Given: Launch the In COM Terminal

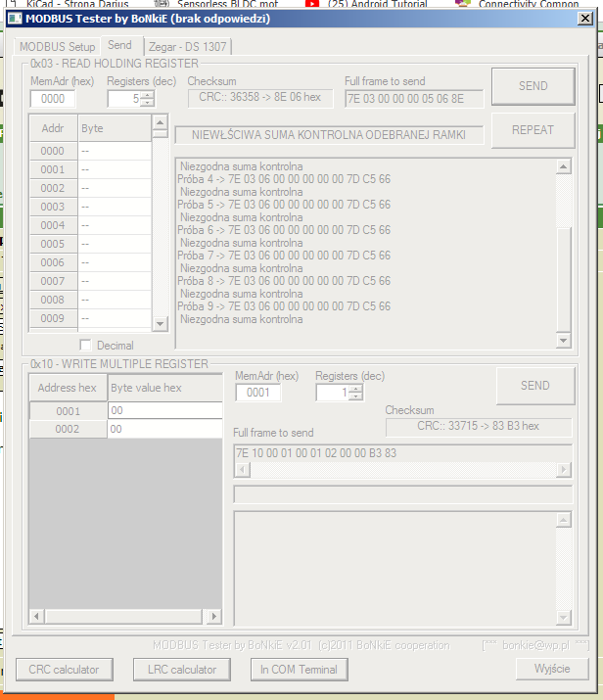Looking at the screenshot, I should (298, 670).
